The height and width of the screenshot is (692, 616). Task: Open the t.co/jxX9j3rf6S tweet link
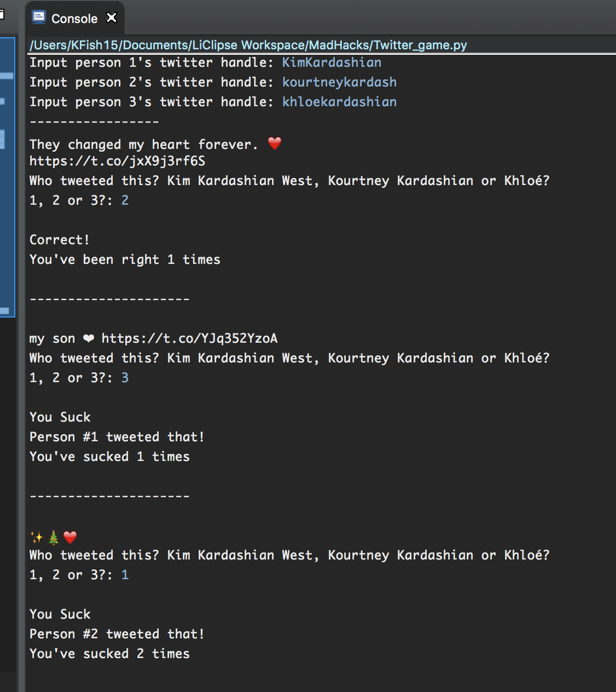[x=117, y=161]
